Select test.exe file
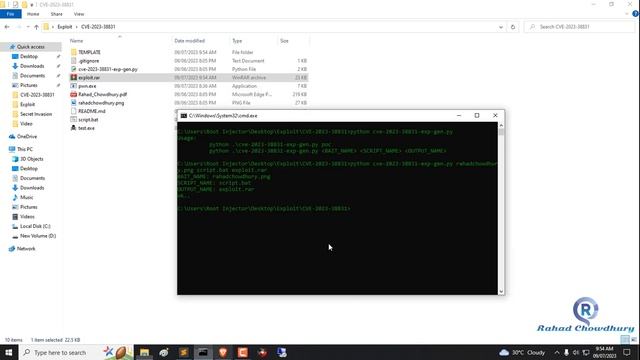 86,128
